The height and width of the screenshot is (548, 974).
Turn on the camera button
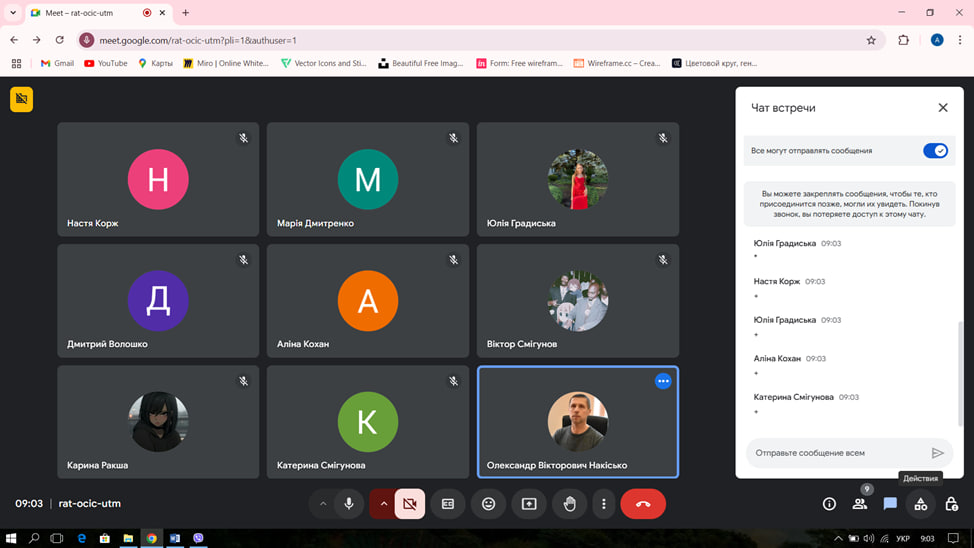(410, 504)
